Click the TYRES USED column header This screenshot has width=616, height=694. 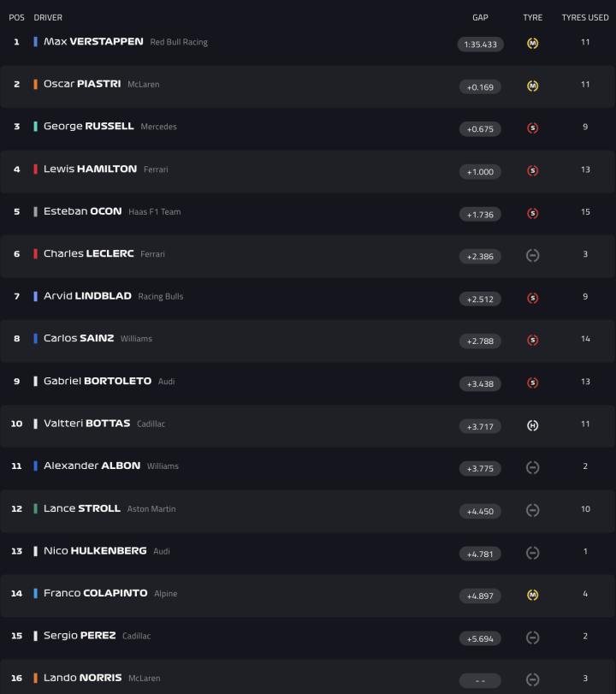[585, 17]
